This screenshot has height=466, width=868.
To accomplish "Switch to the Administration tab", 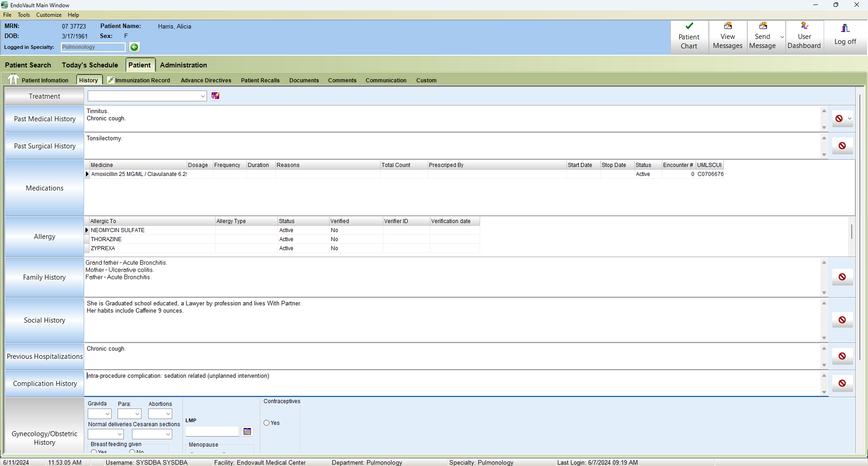I will pos(183,65).
